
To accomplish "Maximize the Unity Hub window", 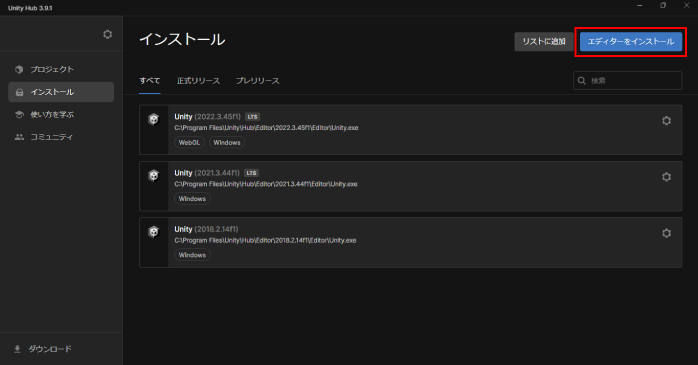I will (x=663, y=5).
